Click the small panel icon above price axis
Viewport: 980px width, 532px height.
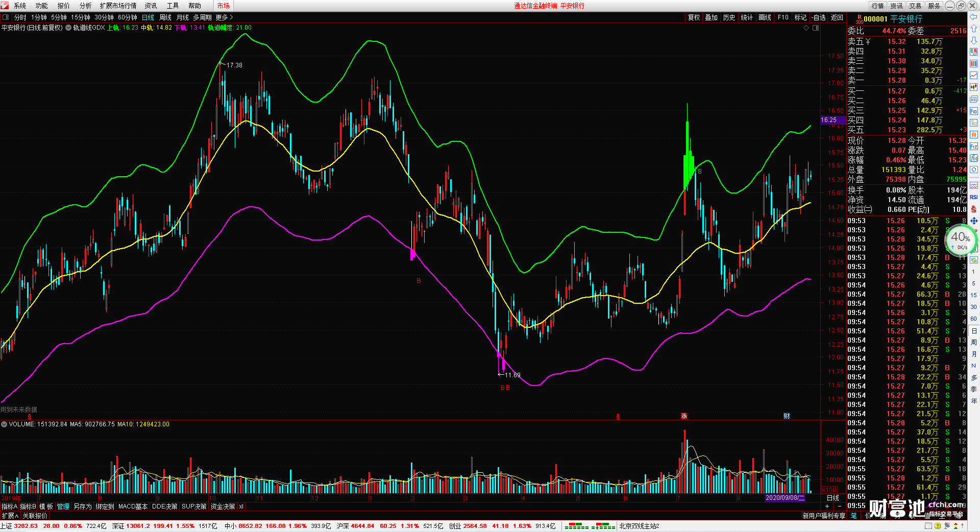point(816,28)
